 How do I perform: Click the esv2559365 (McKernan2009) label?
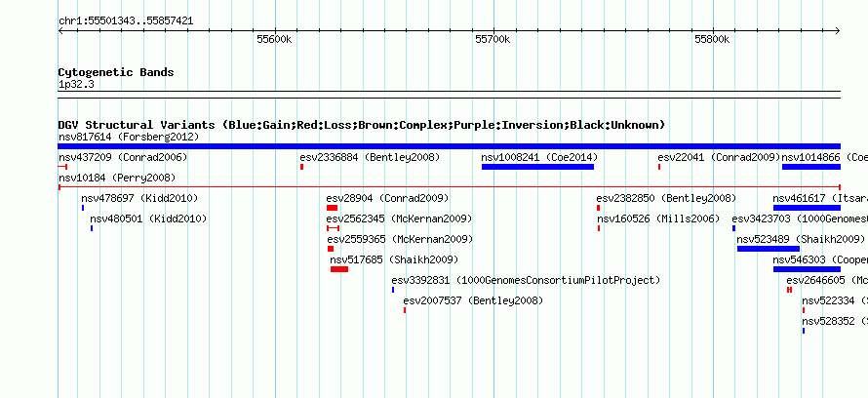pos(400,239)
